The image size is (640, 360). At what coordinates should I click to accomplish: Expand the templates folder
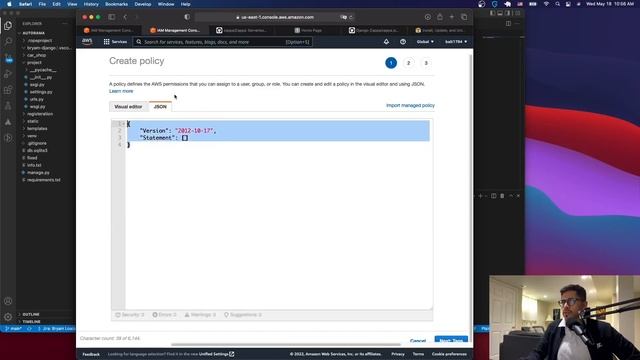point(37,129)
